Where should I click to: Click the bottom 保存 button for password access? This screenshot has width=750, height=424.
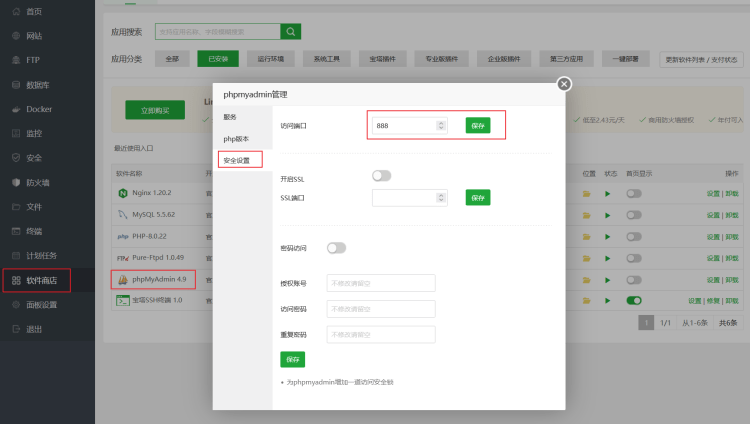coord(293,359)
